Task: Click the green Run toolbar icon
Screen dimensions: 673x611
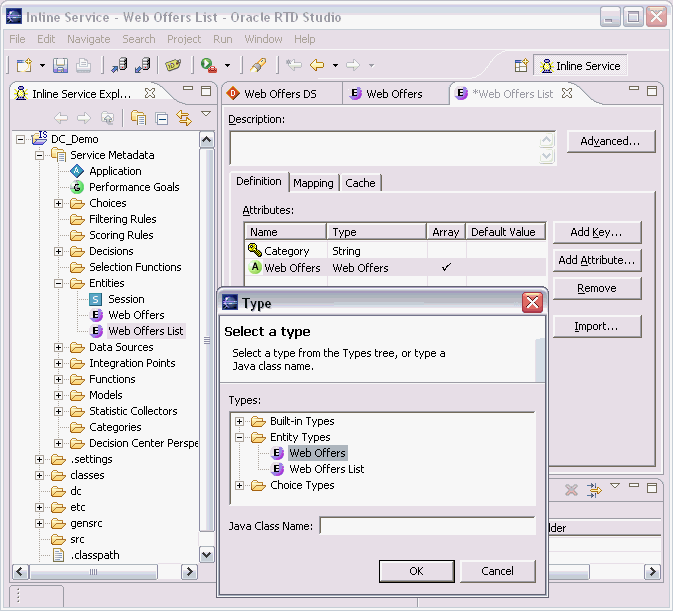Action: click(x=209, y=65)
